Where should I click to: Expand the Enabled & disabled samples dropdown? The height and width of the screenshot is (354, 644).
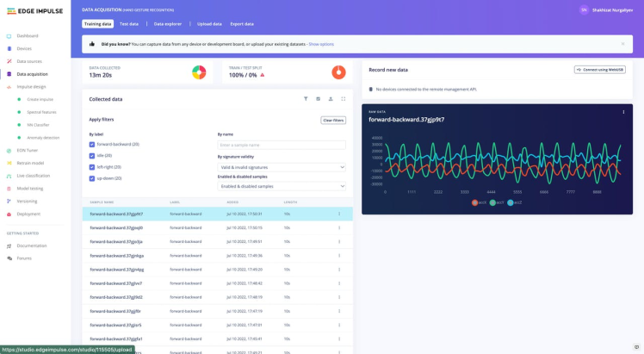click(282, 186)
